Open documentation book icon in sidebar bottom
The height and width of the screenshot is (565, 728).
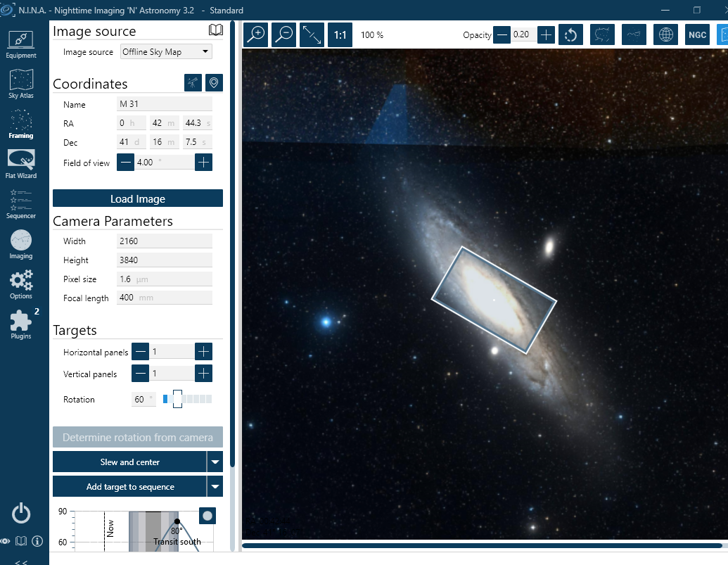pyautogui.click(x=21, y=541)
